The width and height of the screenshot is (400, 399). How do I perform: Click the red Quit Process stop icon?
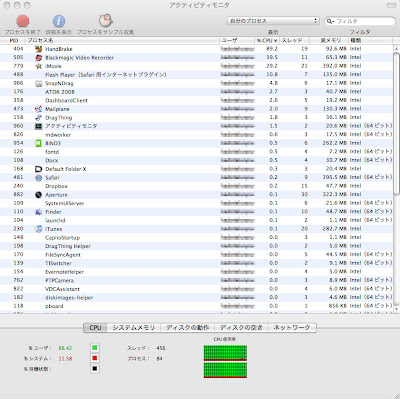23,21
